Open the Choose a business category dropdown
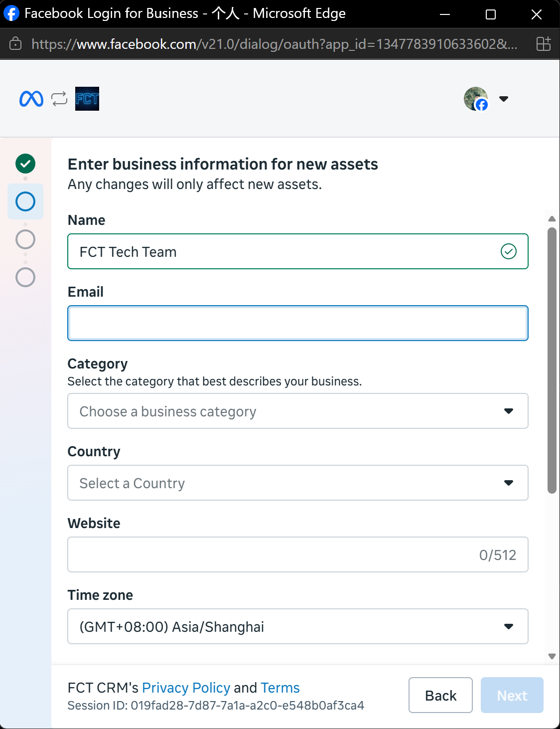560x729 pixels. [298, 411]
